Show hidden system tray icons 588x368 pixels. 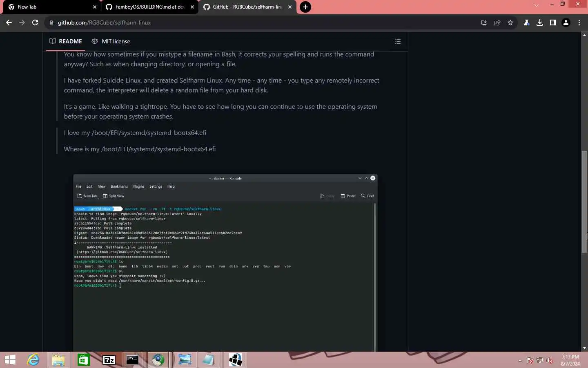(520, 361)
